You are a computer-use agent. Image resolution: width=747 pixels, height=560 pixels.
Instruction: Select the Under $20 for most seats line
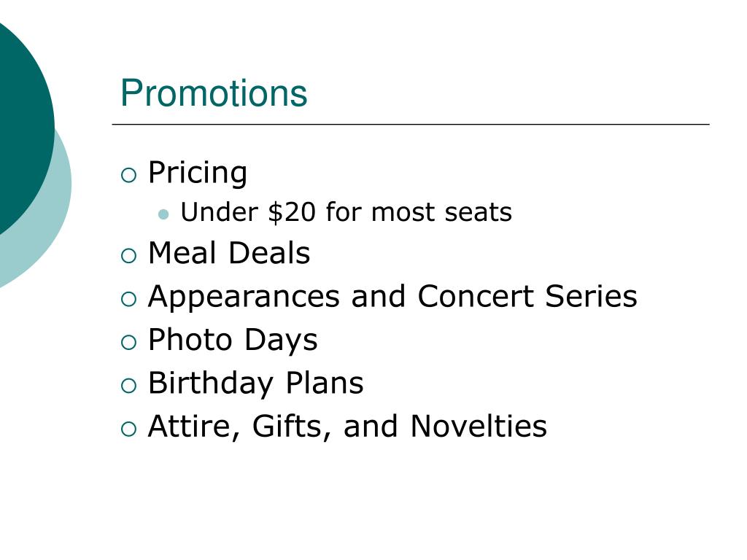pos(347,212)
